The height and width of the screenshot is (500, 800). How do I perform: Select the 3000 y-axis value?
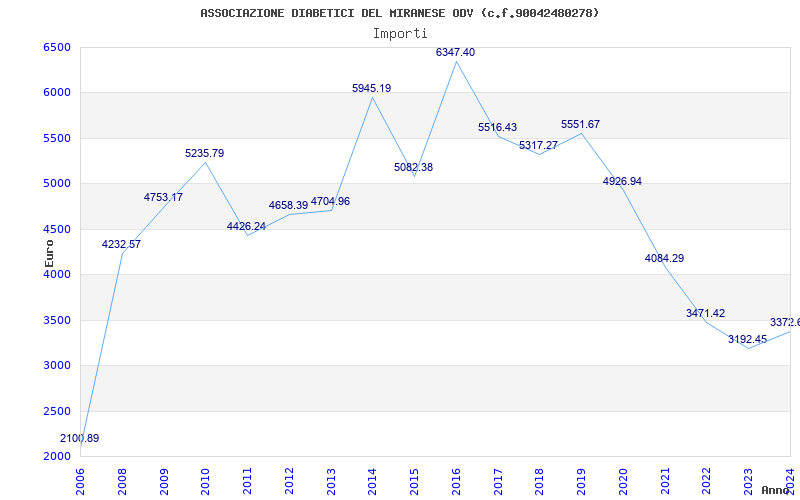[x=57, y=366]
